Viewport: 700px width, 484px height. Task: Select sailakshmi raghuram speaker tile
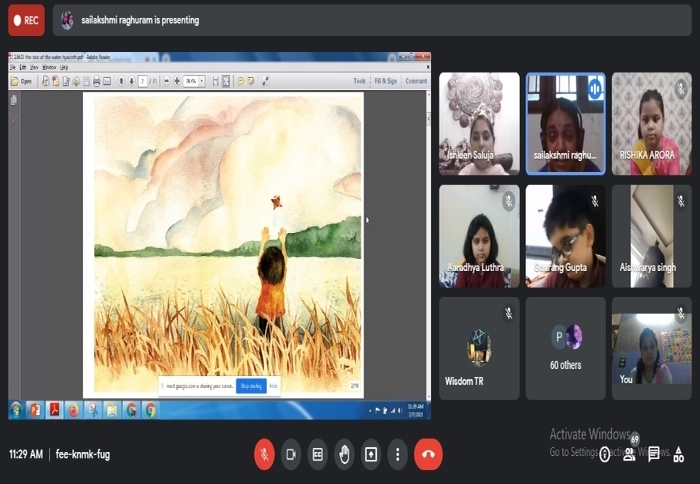[566, 124]
